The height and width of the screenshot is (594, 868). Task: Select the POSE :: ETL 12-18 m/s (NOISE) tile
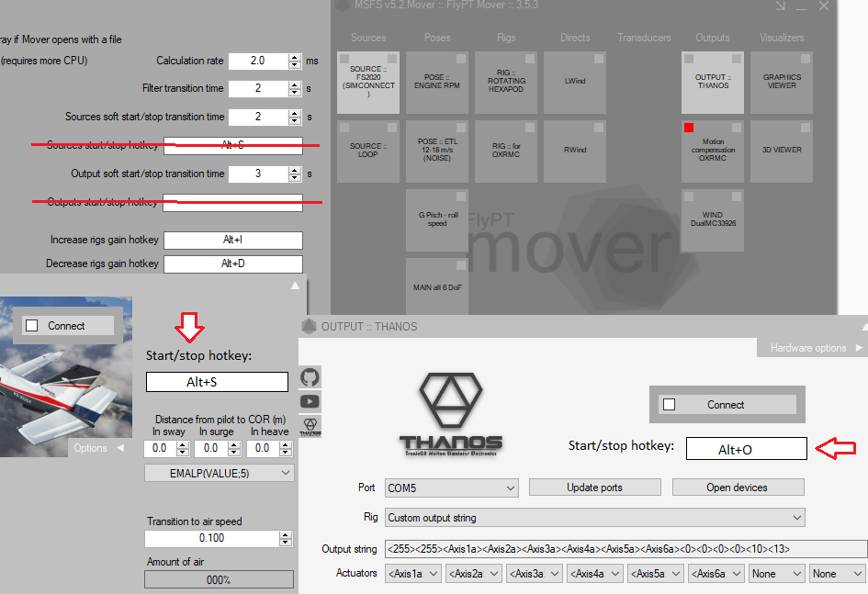click(437, 151)
